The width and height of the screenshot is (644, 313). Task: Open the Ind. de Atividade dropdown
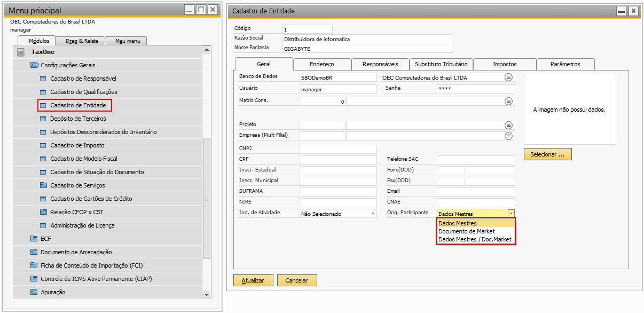[x=373, y=214]
